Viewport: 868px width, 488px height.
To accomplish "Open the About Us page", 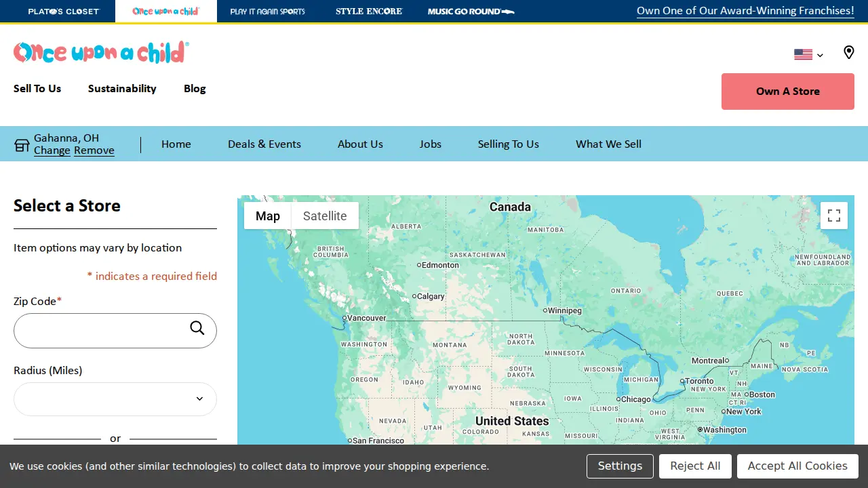I will click(360, 144).
